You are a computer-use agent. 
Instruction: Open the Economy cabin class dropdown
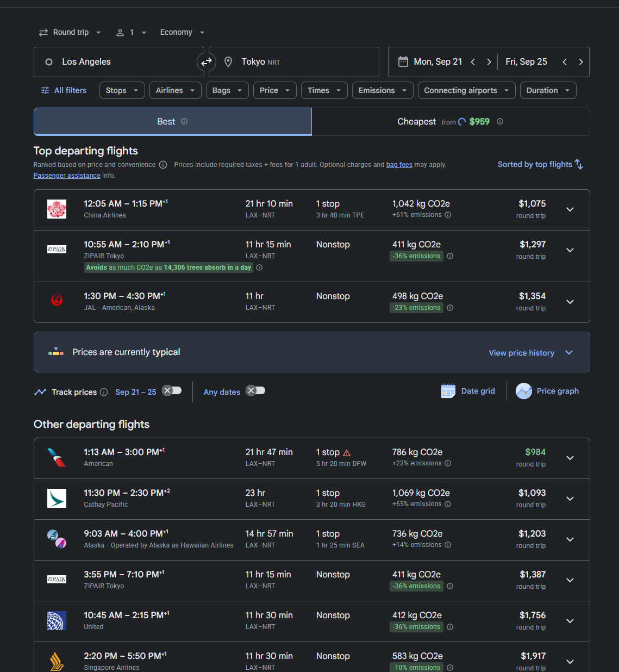click(x=182, y=32)
